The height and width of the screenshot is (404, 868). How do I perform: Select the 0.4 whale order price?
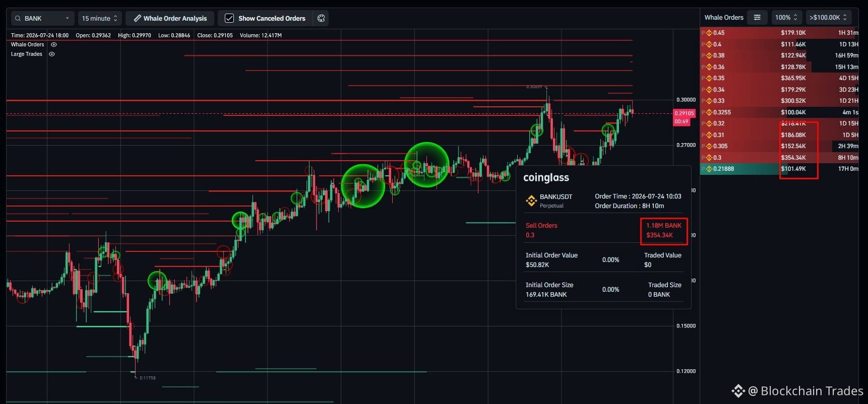point(717,44)
